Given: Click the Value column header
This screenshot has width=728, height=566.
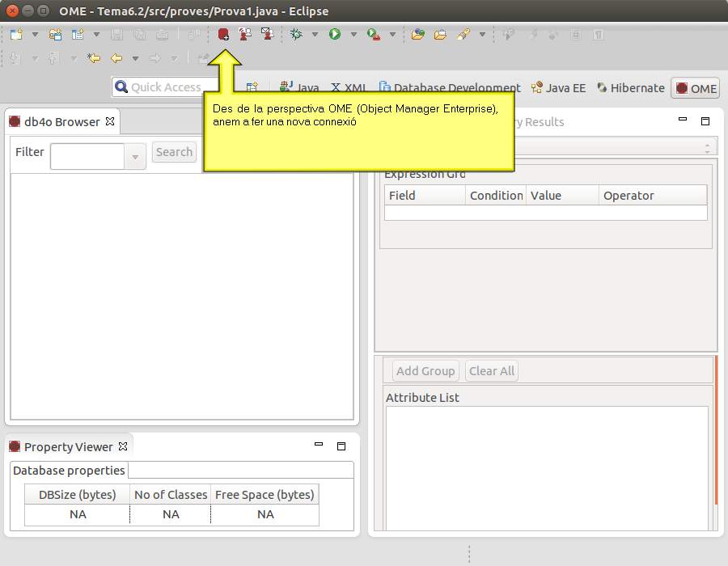Looking at the screenshot, I should tap(562, 196).
